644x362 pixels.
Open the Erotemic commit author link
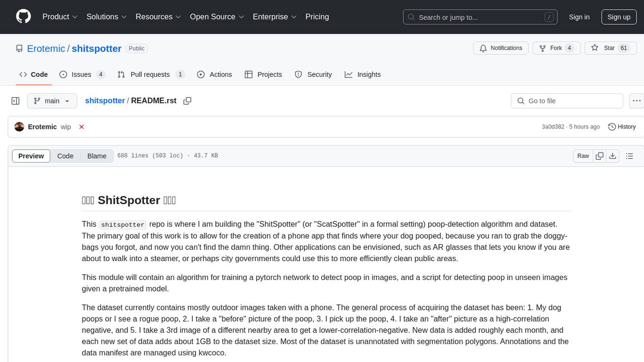click(x=42, y=127)
